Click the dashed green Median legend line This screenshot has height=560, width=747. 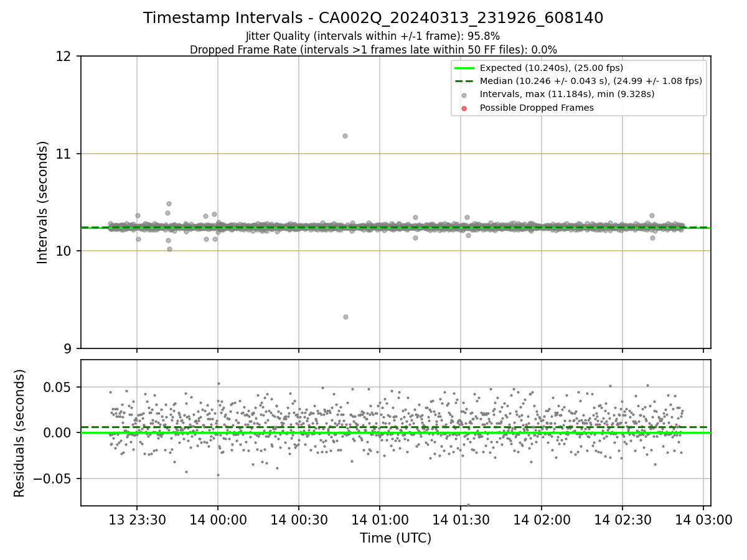tap(465, 81)
